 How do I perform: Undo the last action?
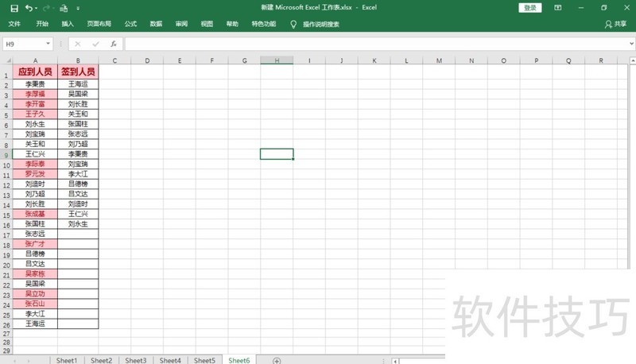point(28,8)
